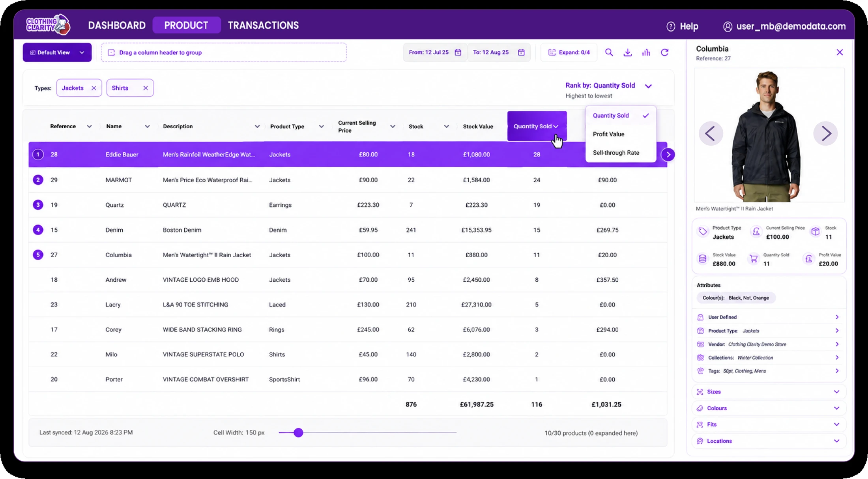Viewport: 868px width, 479px height.
Task: Expand the Locations section
Action: pyautogui.click(x=769, y=441)
